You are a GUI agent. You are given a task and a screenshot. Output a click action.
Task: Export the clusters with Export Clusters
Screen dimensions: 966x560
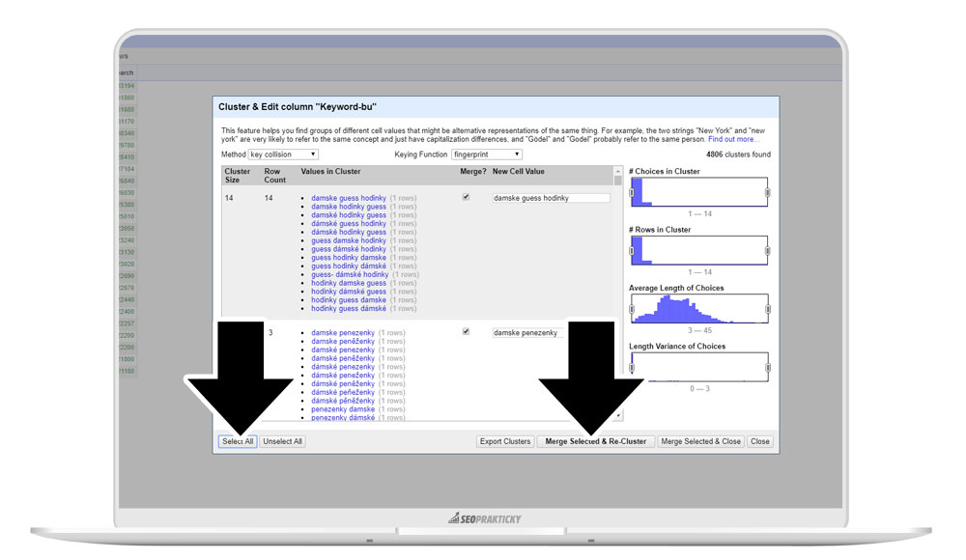point(505,441)
